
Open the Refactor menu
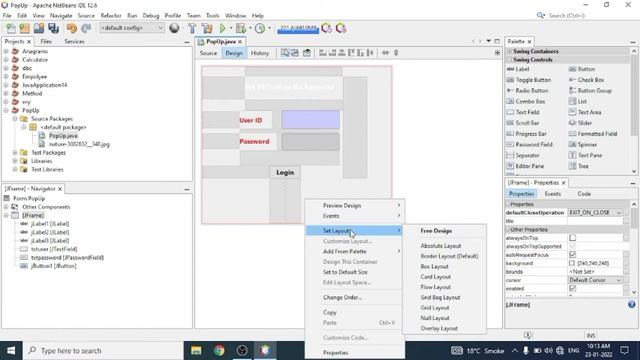coord(111,16)
